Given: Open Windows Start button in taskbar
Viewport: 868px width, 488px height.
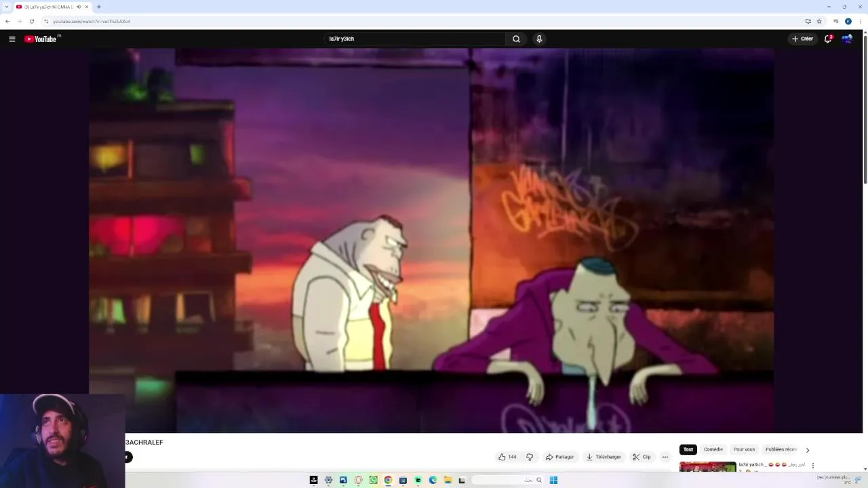Looking at the screenshot, I should point(553,480).
